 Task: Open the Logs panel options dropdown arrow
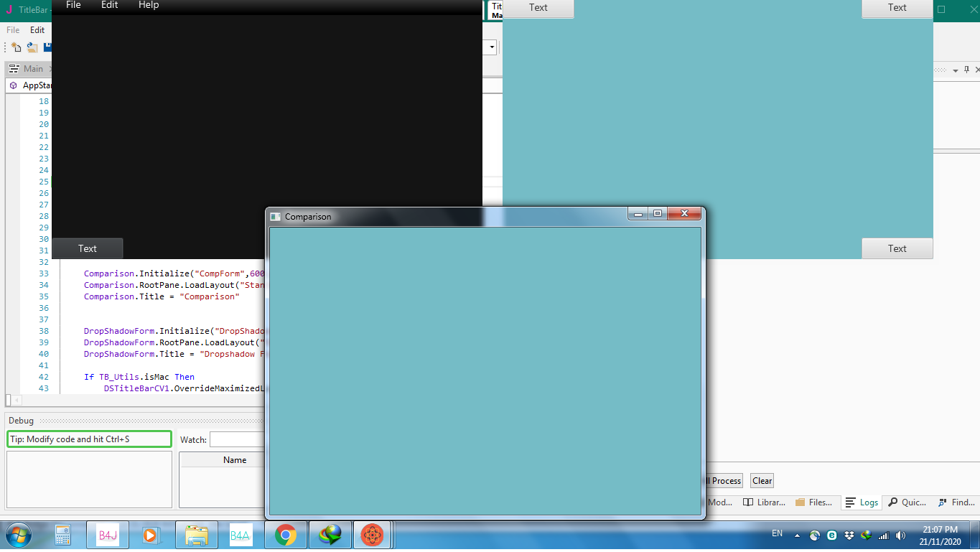click(956, 70)
